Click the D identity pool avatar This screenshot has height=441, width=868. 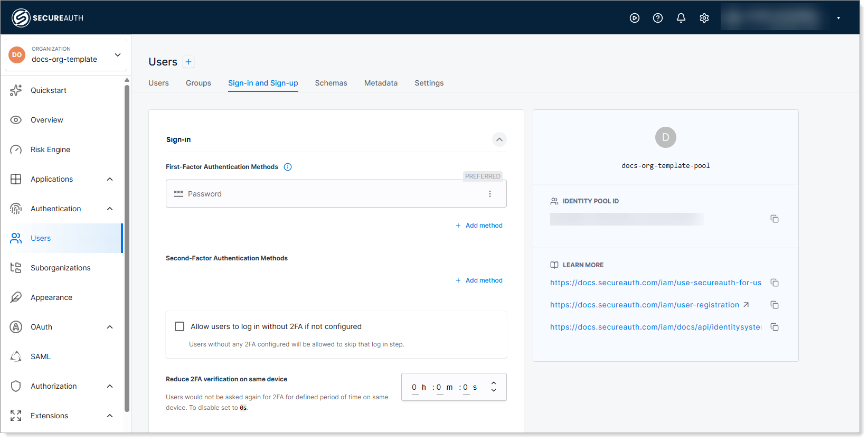click(x=666, y=137)
